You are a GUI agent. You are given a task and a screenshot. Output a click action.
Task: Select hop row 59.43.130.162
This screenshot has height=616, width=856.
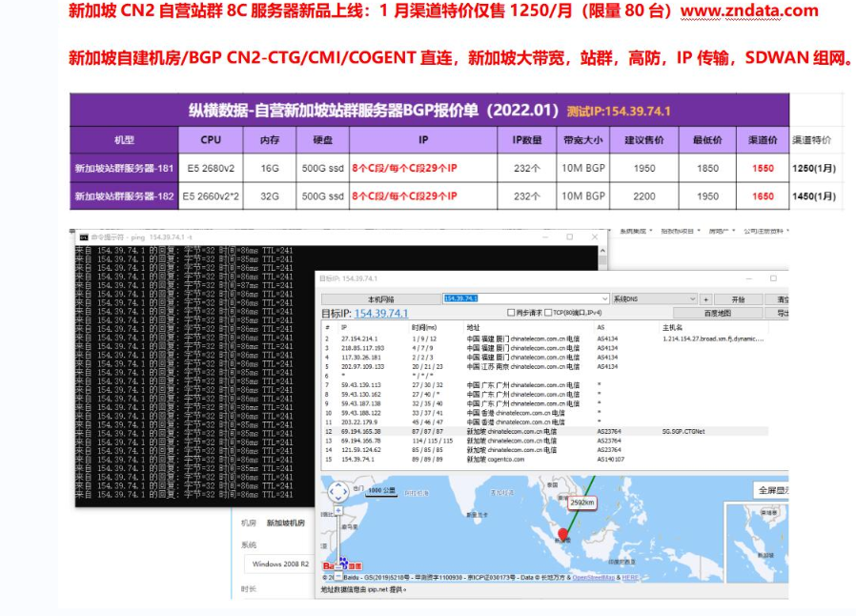click(544, 394)
